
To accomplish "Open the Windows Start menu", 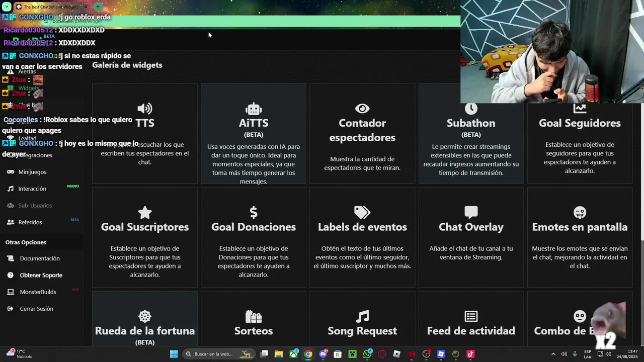I will [x=174, y=354].
